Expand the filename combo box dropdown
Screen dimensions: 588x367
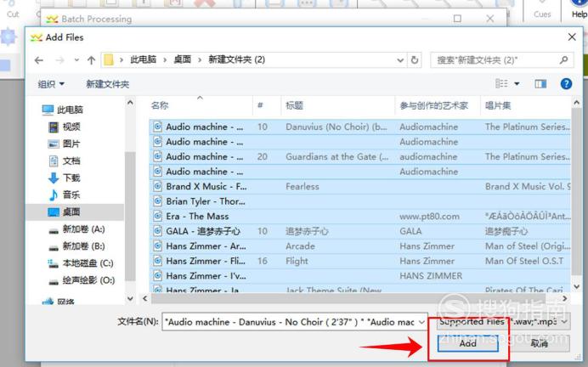click(x=421, y=322)
